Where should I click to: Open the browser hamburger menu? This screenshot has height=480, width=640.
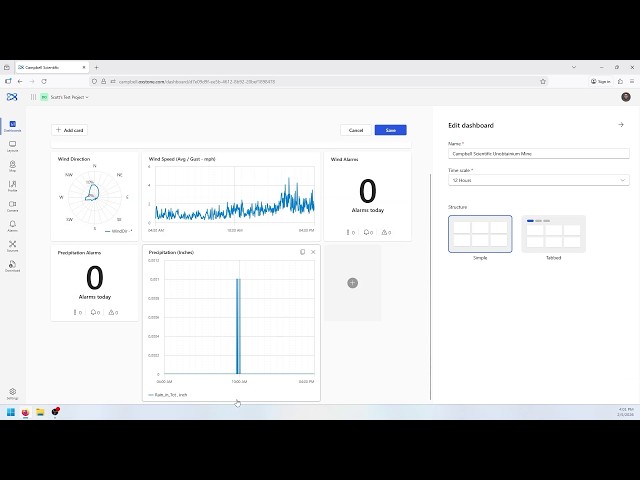[x=632, y=81]
